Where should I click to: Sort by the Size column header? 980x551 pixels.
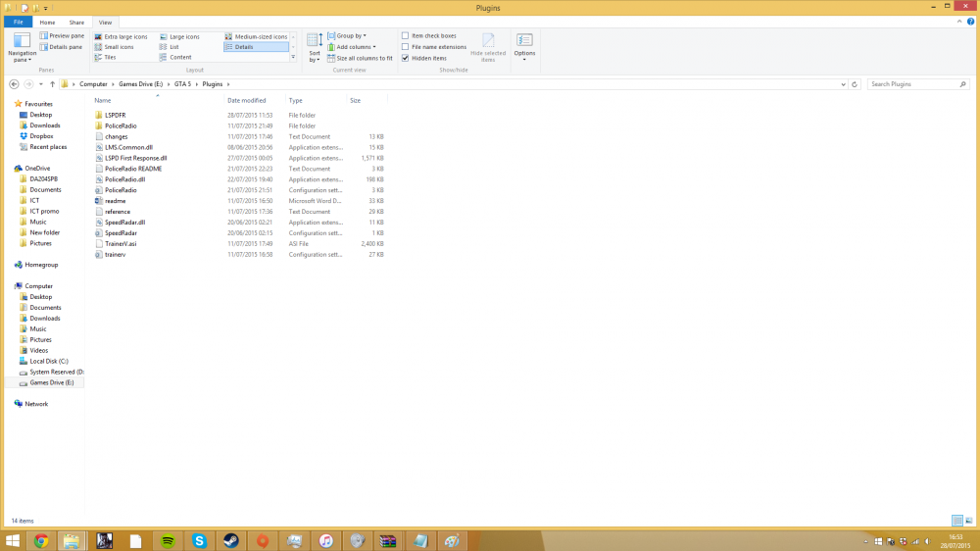[x=355, y=100]
